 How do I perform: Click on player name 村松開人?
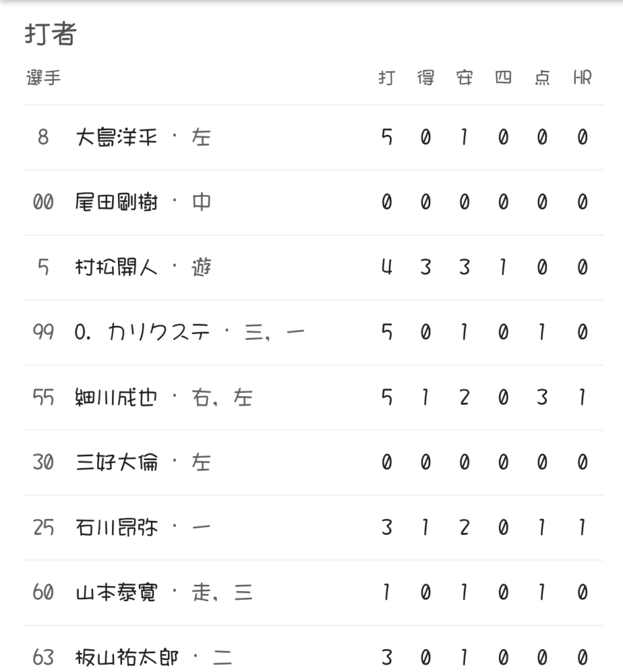(x=117, y=268)
